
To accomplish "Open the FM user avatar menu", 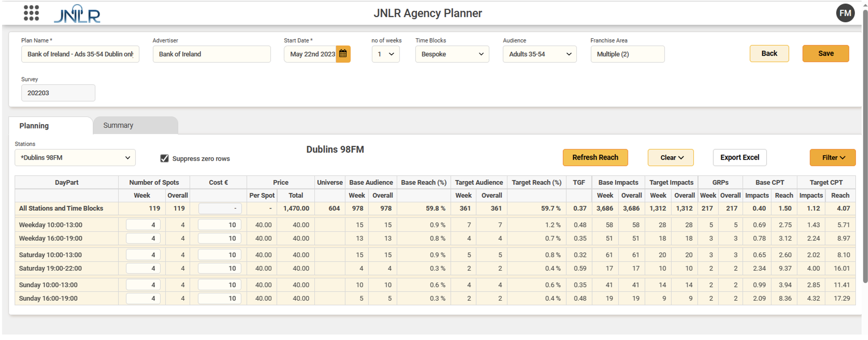I will [845, 13].
